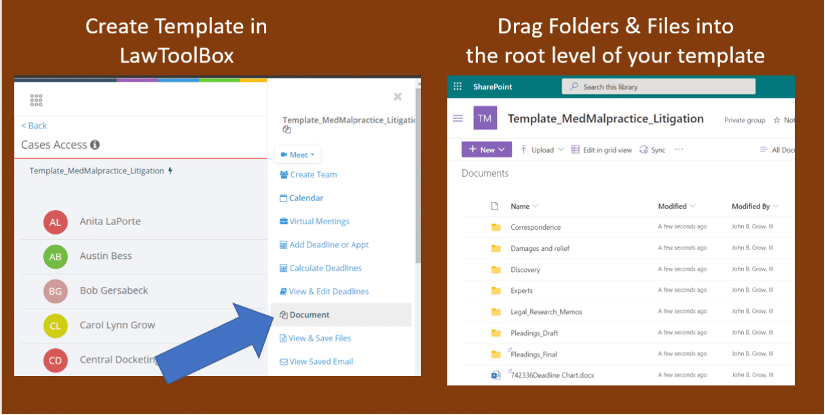Click the LawToolBox panel vertical scrollbar
This screenshot has height=415, width=825.
418,176
